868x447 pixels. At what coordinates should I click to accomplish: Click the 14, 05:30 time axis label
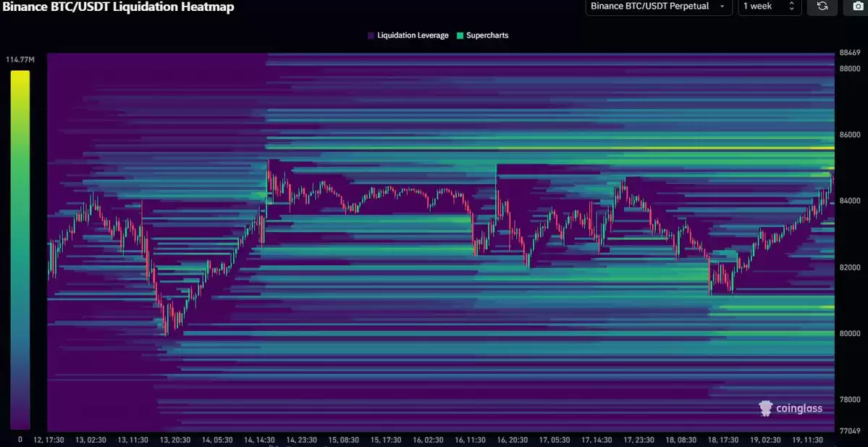pos(217,440)
